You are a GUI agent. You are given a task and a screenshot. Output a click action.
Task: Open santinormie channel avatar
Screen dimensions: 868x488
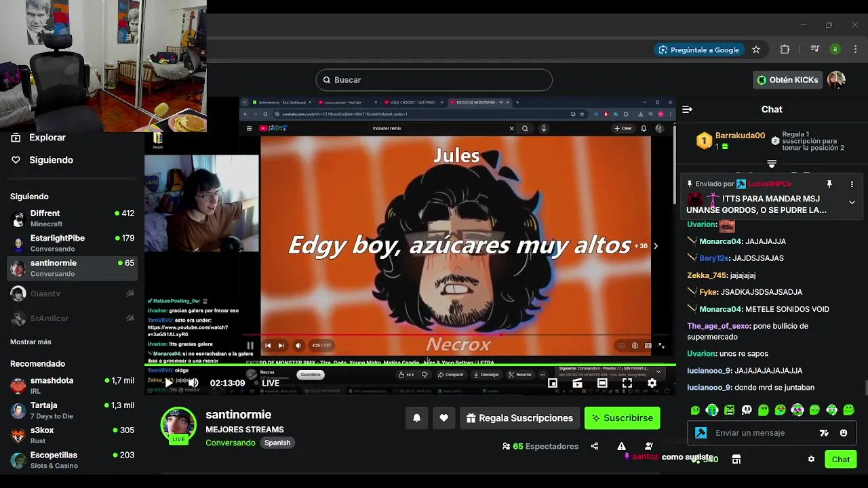click(178, 425)
